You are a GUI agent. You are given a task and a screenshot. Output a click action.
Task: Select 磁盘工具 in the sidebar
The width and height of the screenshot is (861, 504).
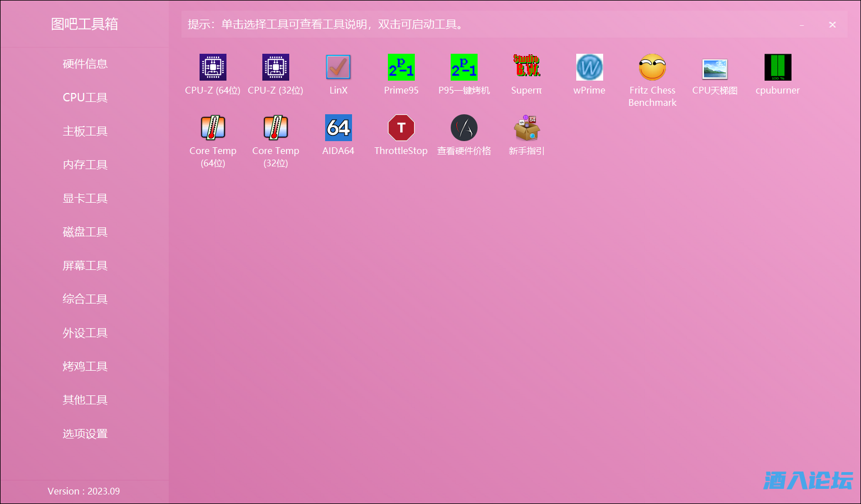[85, 231]
